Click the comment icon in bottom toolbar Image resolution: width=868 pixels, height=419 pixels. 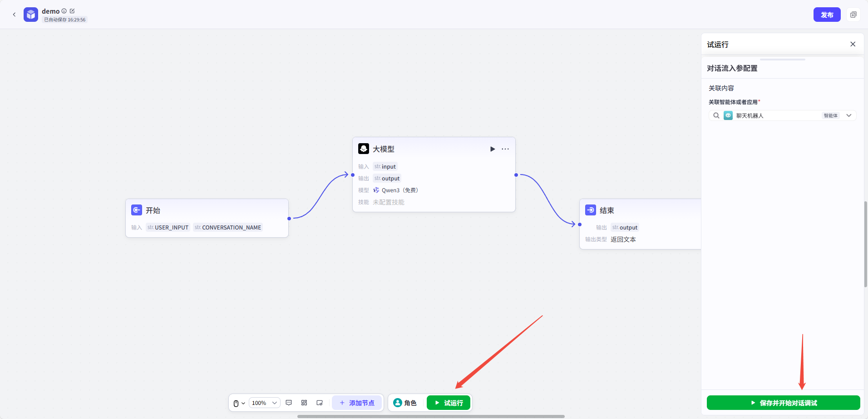tap(289, 403)
